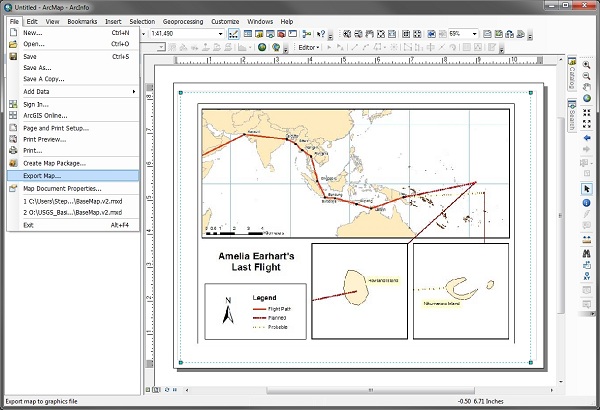Click the Full Extent globe icon
600x410 pixels.
587,98
